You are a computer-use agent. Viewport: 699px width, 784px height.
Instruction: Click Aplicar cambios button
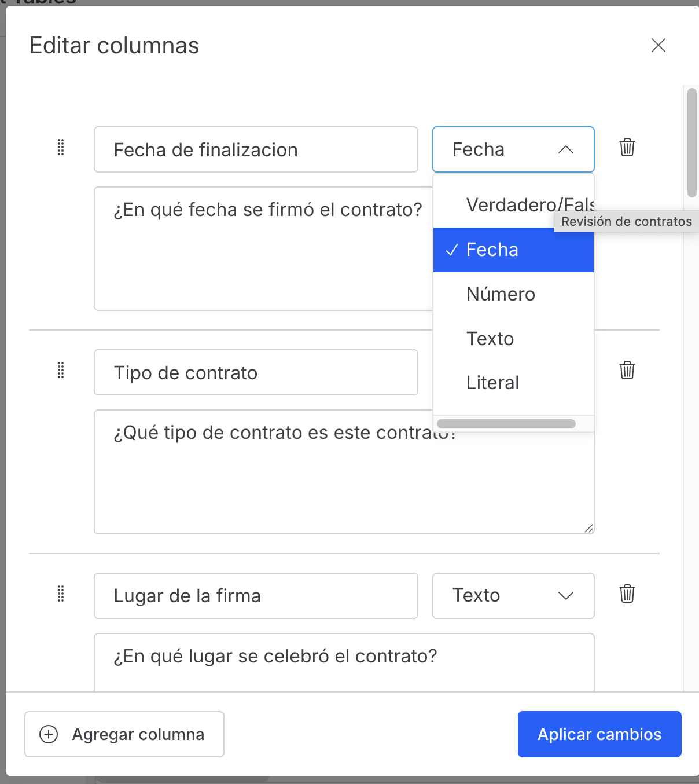tap(599, 734)
